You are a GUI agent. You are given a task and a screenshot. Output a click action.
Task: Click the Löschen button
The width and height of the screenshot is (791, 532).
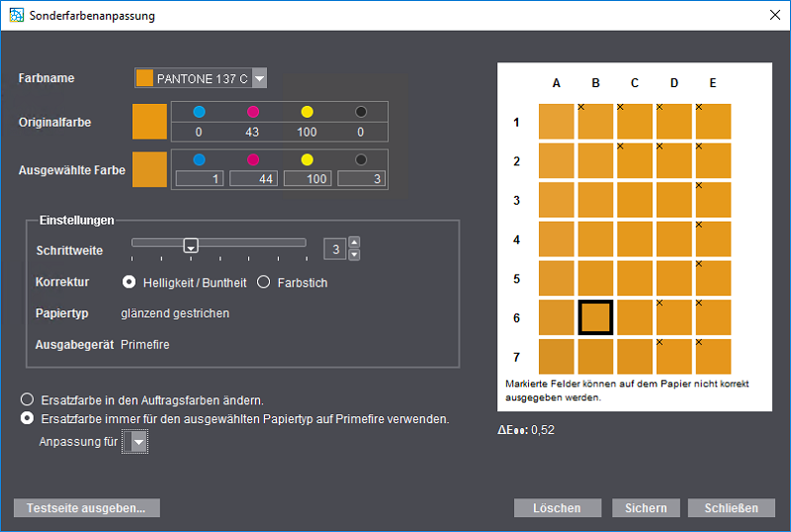[x=557, y=508]
